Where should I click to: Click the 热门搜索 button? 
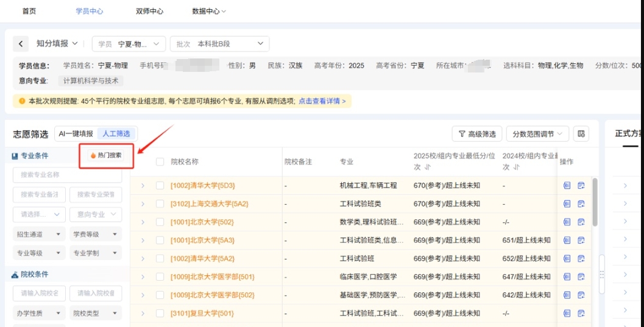[x=106, y=155]
